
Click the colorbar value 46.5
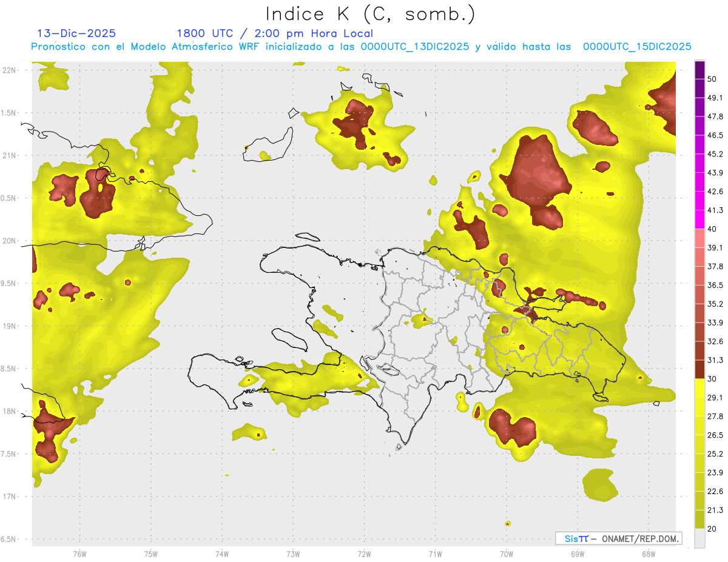715,135
